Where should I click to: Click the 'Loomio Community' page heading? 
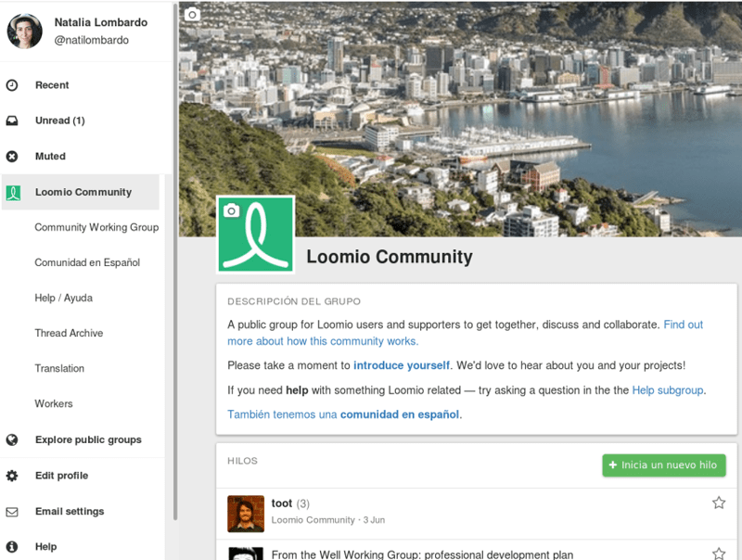(x=390, y=257)
